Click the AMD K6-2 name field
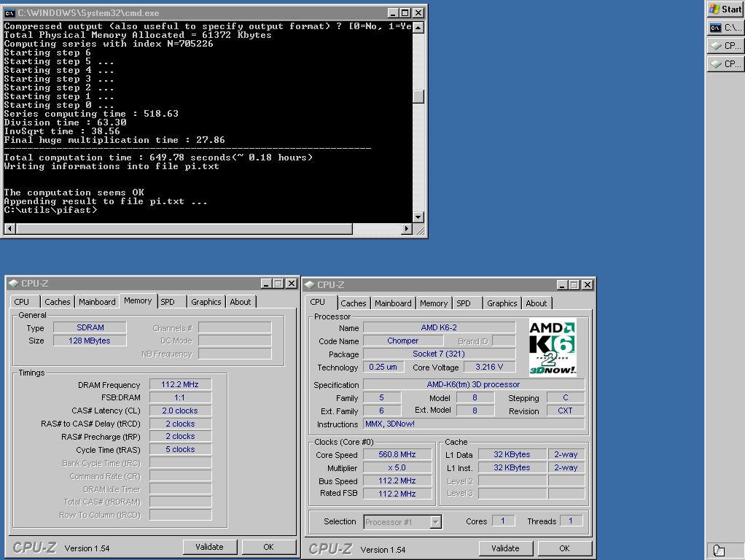745x560 pixels. (439, 327)
